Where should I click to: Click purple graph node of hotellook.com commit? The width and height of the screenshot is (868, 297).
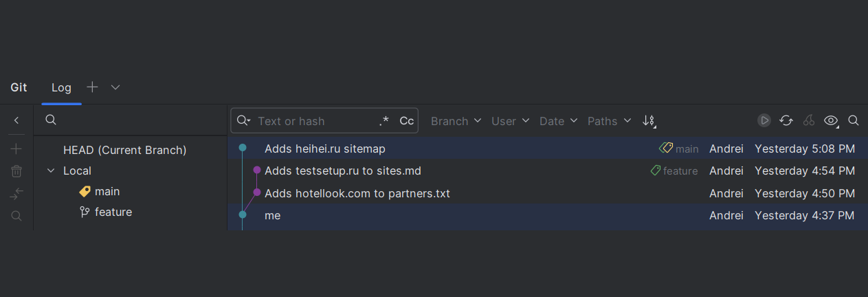point(257,192)
